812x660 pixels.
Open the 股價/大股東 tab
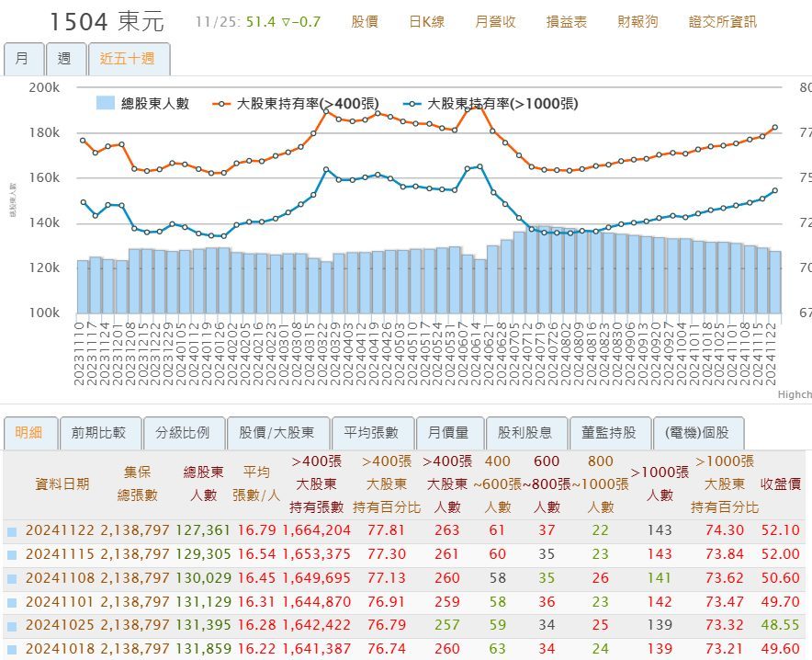278,433
